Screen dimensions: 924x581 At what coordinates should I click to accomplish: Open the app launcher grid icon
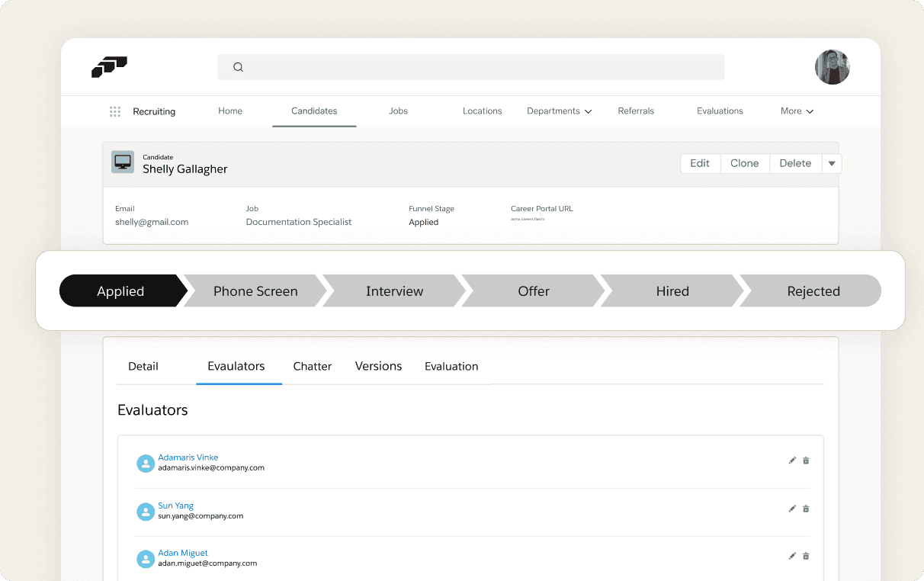115,111
